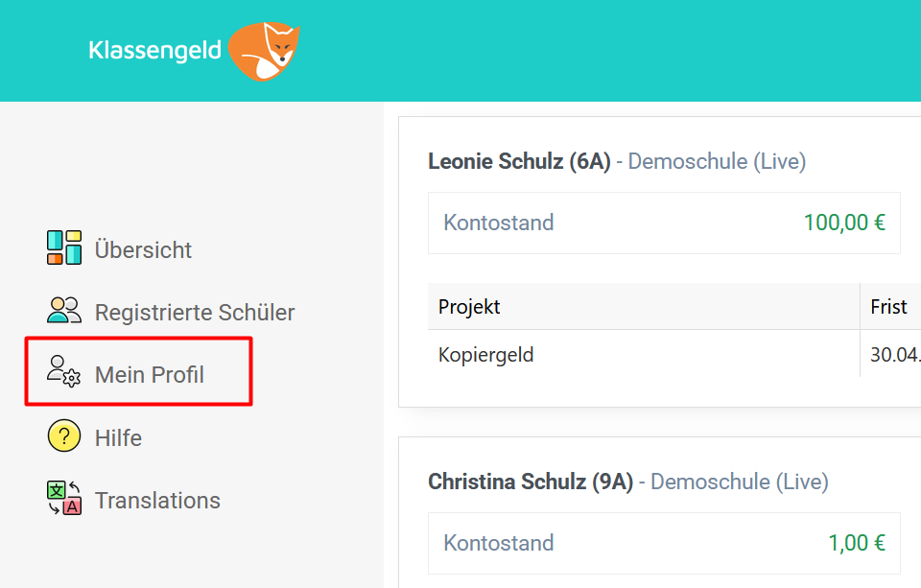Click the 30.04. deadline cell
The height and width of the screenshot is (588, 921).
point(894,355)
